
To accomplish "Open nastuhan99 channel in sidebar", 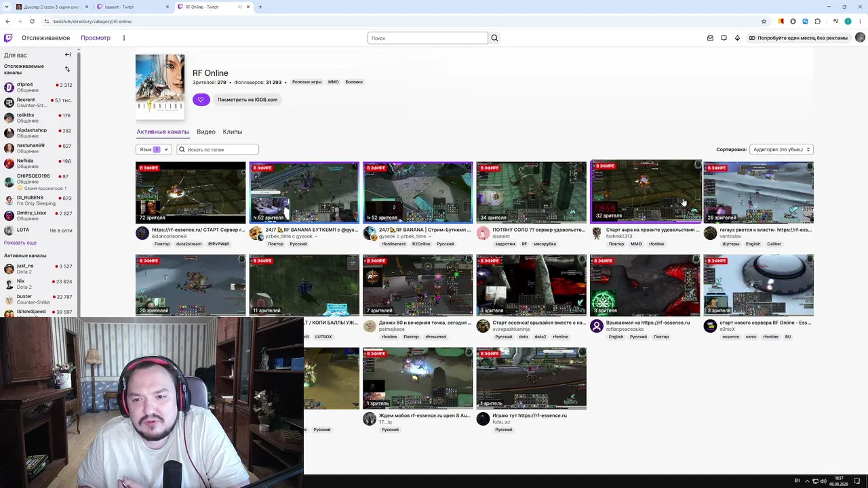I will click(x=38, y=148).
